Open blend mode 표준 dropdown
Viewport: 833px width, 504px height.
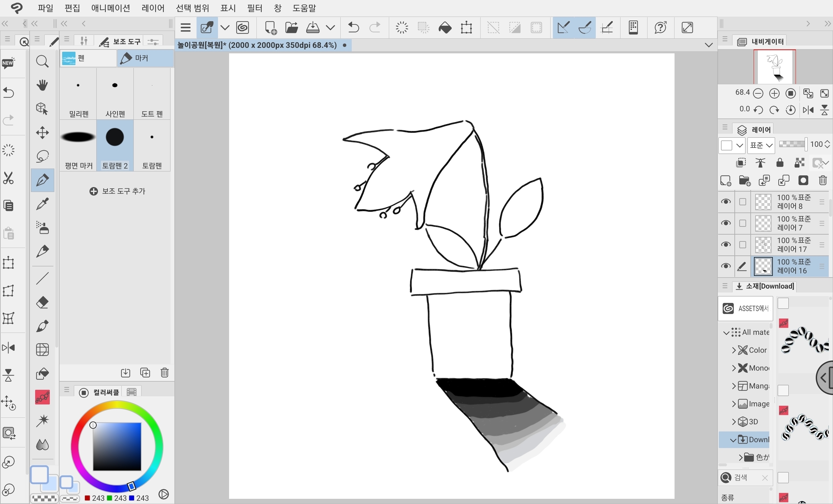tap(761, 145)
